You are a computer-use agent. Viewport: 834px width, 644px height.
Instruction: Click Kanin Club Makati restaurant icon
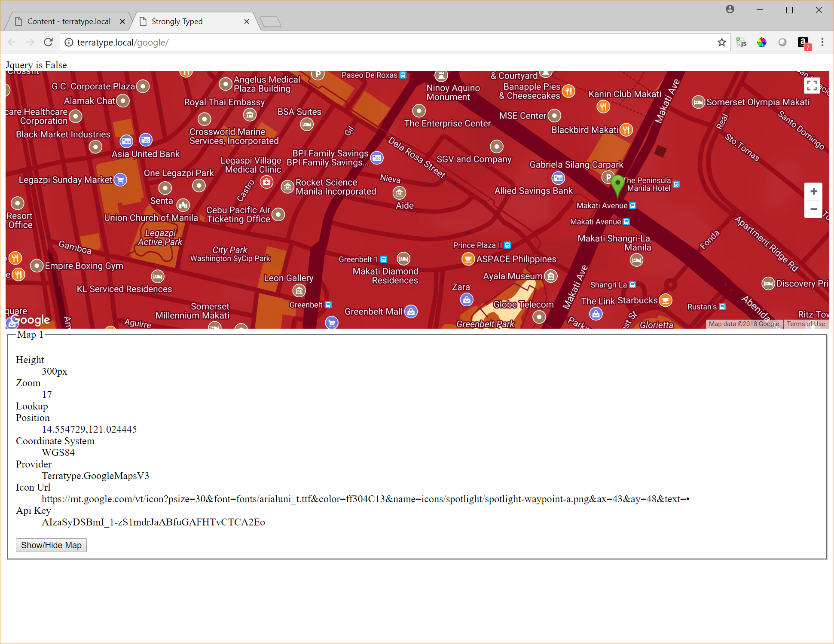pyautogui.click(x=603, y=106)
